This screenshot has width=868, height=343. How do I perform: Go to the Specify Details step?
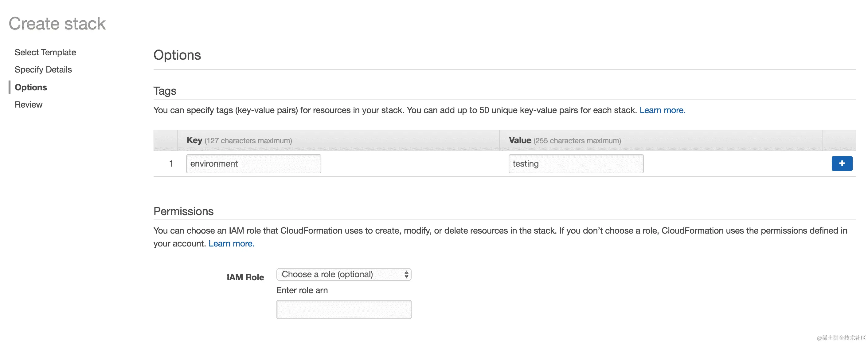click(x=43, y=69)
